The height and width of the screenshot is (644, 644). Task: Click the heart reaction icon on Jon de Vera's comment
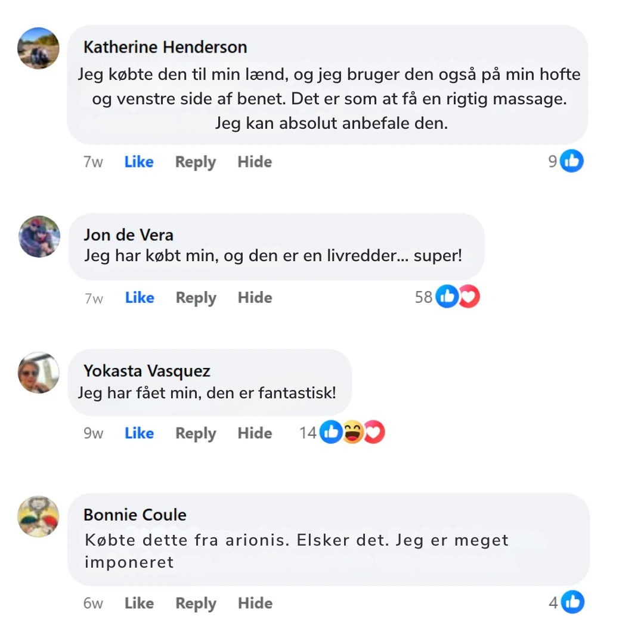(469, 296)
